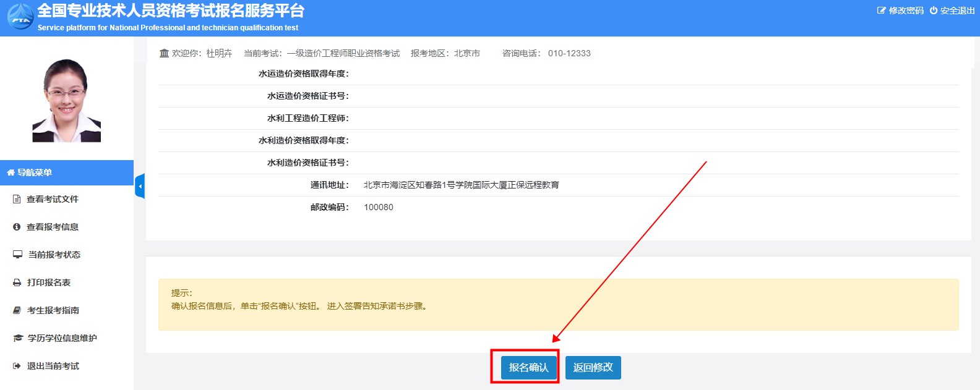Click the bank icon beside 欢迎你

pyautogui.click(x=164, y=53)
